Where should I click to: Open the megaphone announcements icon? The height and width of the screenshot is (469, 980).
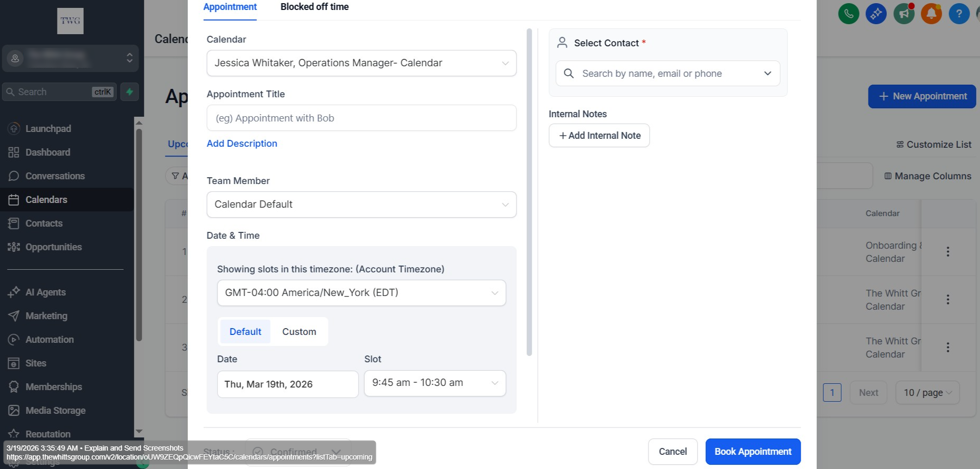tap(904, 14)
